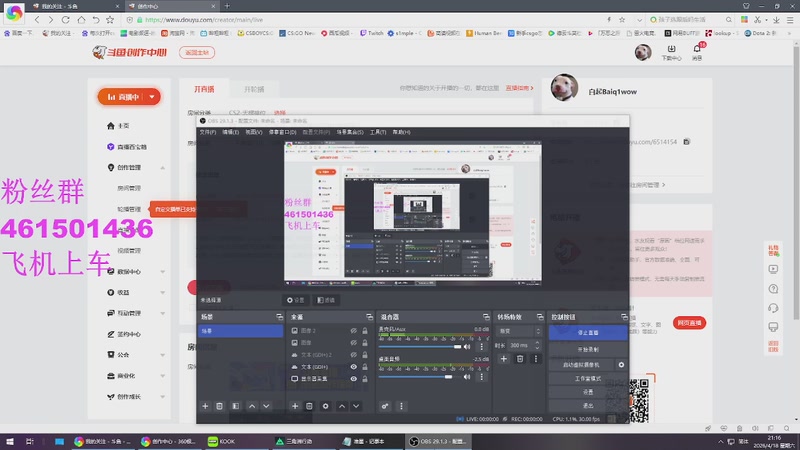800x450 pixels.
Task: Adjust transition duration 300 ms stepper
Action: click(x=537, y=345)
